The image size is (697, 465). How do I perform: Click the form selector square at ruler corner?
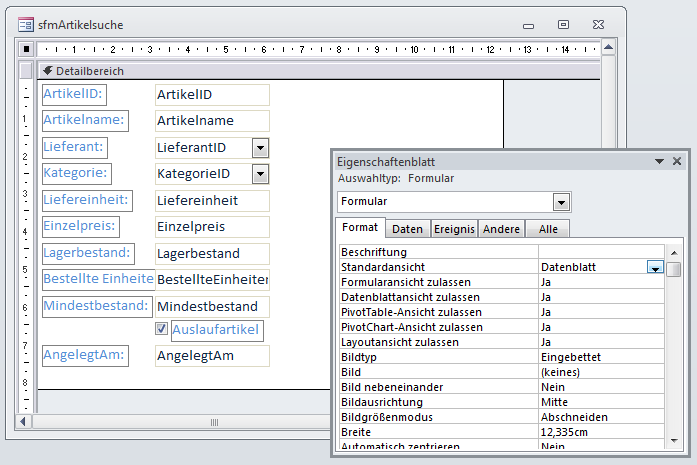pos(27,49)
